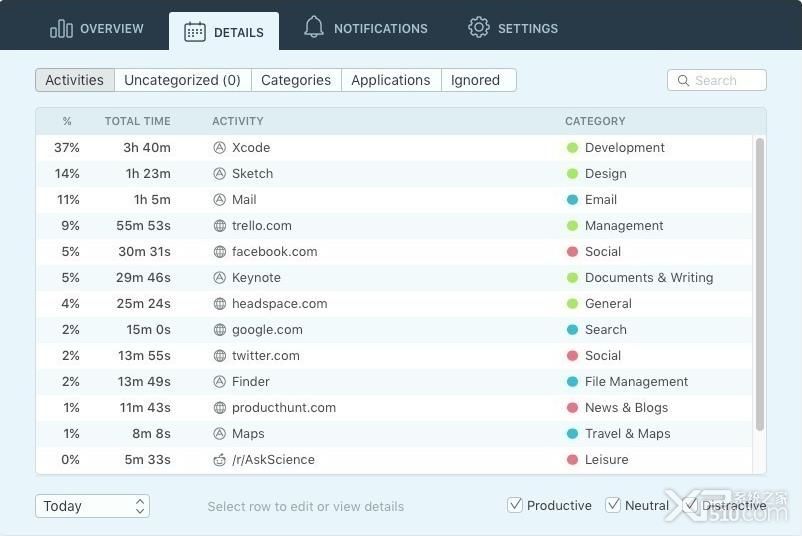Click the Sketch app icon in the list
Viewport: 802px width, 536px height.
[x=219, y=174]
